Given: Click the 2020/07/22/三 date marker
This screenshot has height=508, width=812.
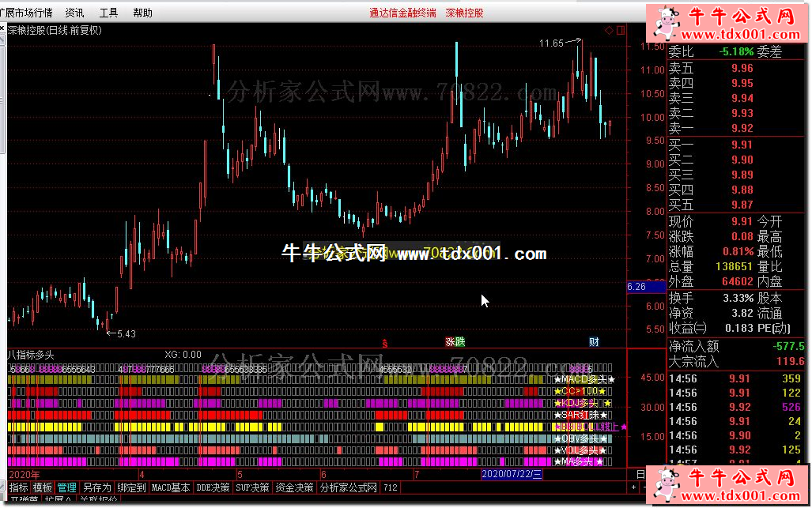Looking at the screenshot, I should click(512, 474).
